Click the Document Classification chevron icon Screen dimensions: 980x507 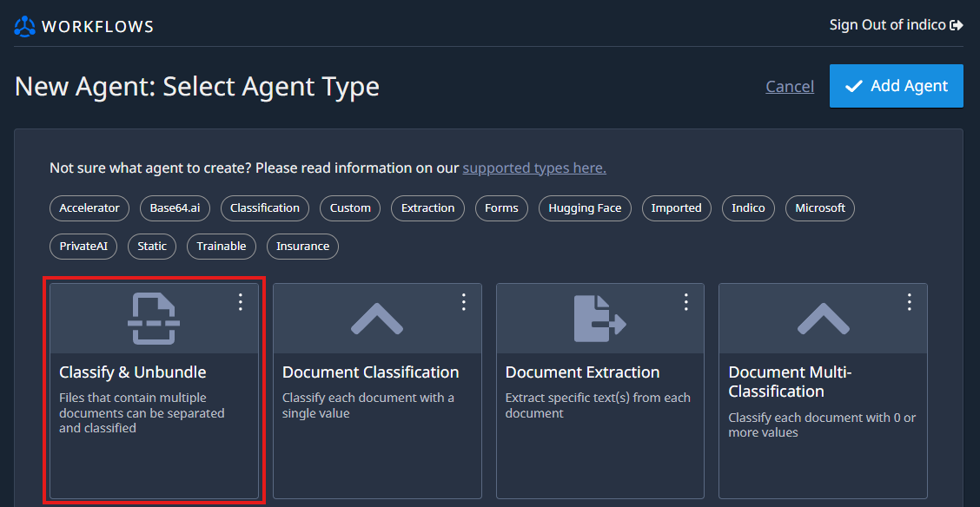tap(377, 319)
